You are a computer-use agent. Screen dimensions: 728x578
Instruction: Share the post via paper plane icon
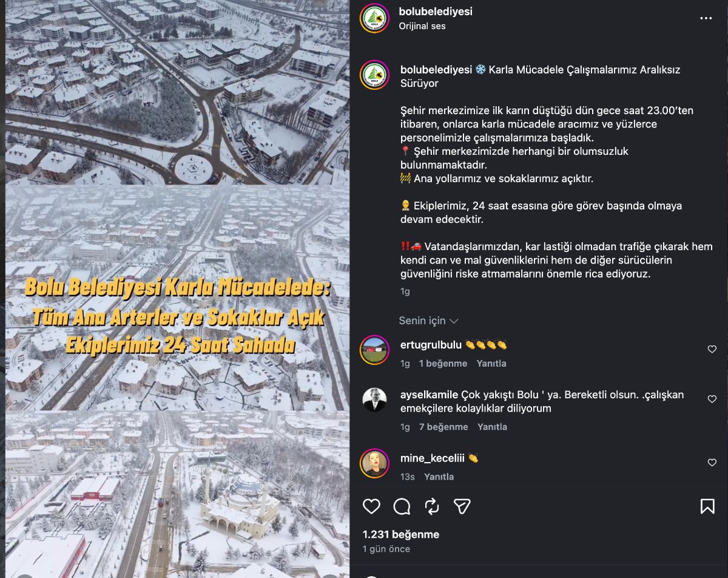(x=462, y=506)
